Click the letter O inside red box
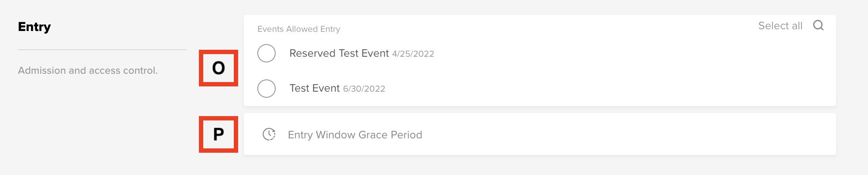This screenshot has width=868, height=175. [x=219, y=68]
